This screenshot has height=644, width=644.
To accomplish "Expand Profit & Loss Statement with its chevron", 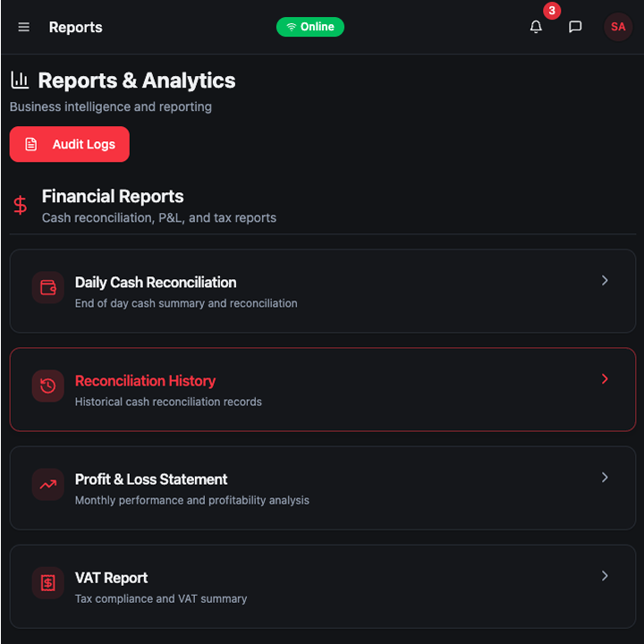I will point(605,478).
